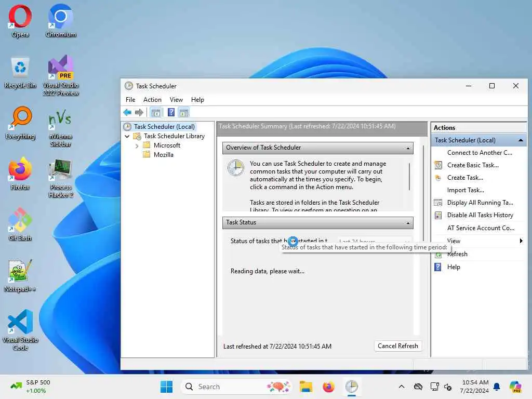
Task: Toggle the Show/Hide Action Pane toolbar icon
Action: click(x=184, y=112)
